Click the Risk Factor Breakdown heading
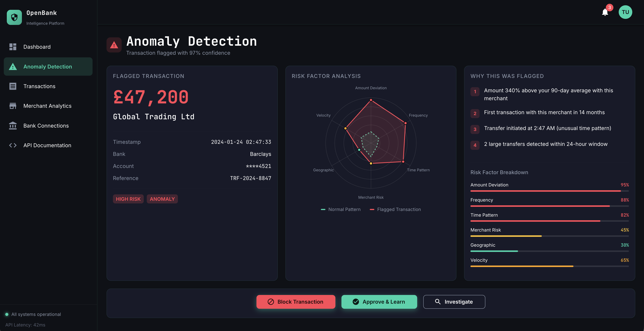This screenshot has height=331, width=644. (499, 172)
